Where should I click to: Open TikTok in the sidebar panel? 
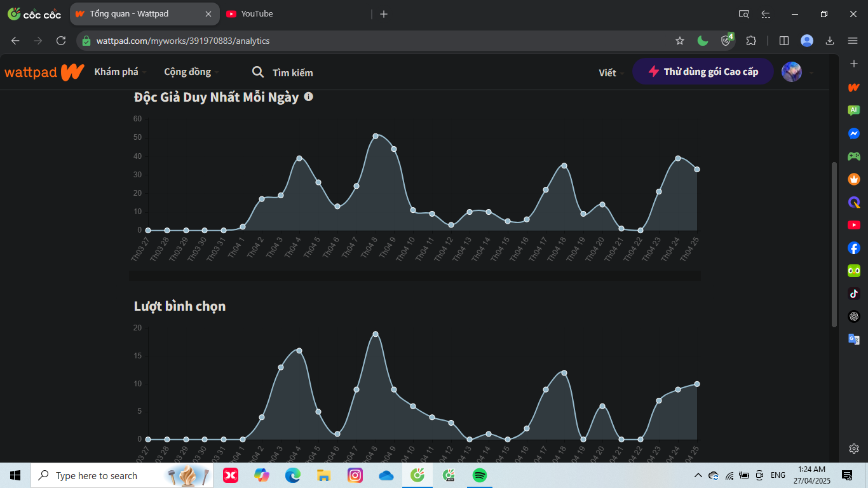coord(854,294)
